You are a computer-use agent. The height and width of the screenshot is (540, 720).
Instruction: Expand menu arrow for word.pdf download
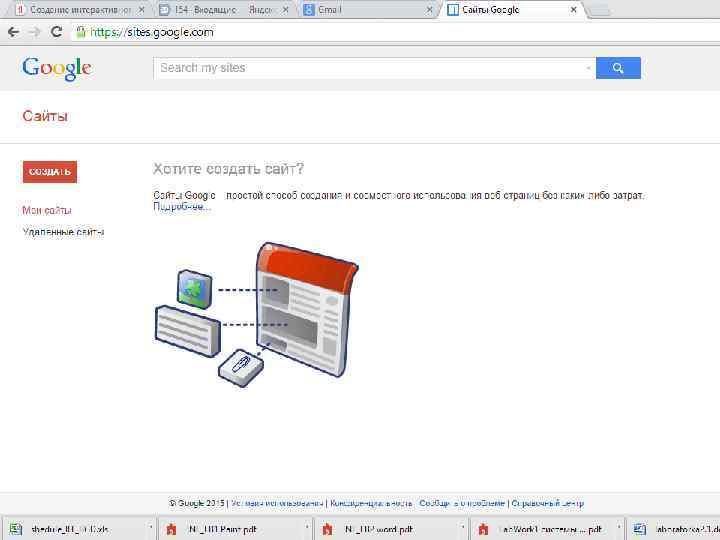pyautogui.click(x=463, y=528)
